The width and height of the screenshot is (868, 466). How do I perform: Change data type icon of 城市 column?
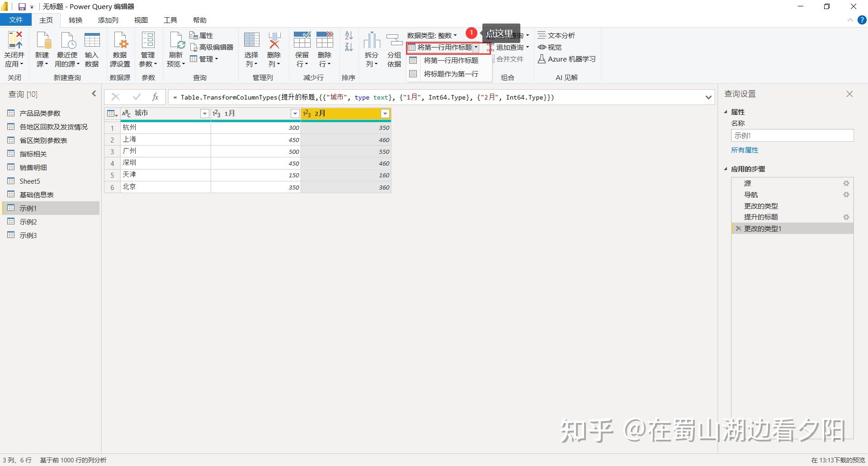tap(127, 114)
